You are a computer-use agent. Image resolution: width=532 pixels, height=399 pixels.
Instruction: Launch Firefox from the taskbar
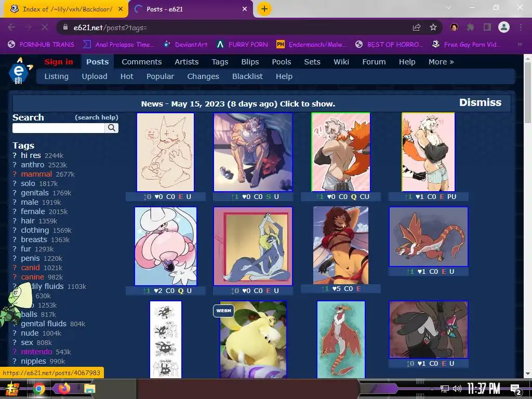(x=64, y=388)
